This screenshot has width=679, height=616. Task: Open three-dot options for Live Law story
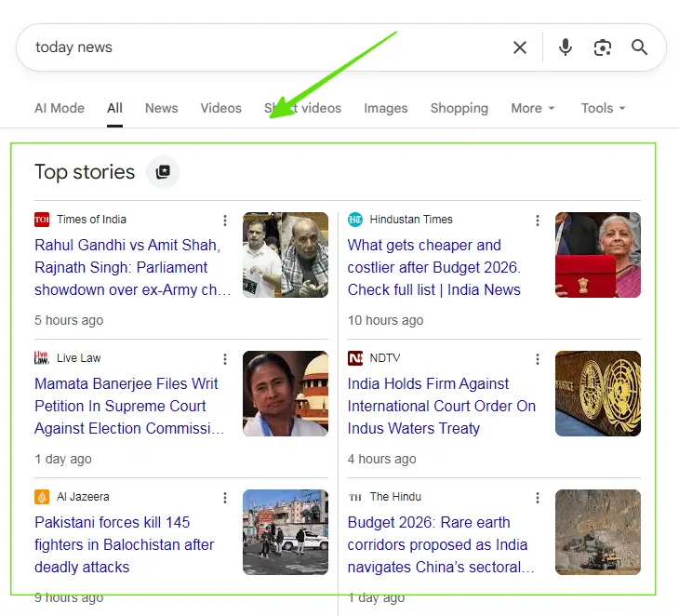pyautogui.click(x=224, y=359)
